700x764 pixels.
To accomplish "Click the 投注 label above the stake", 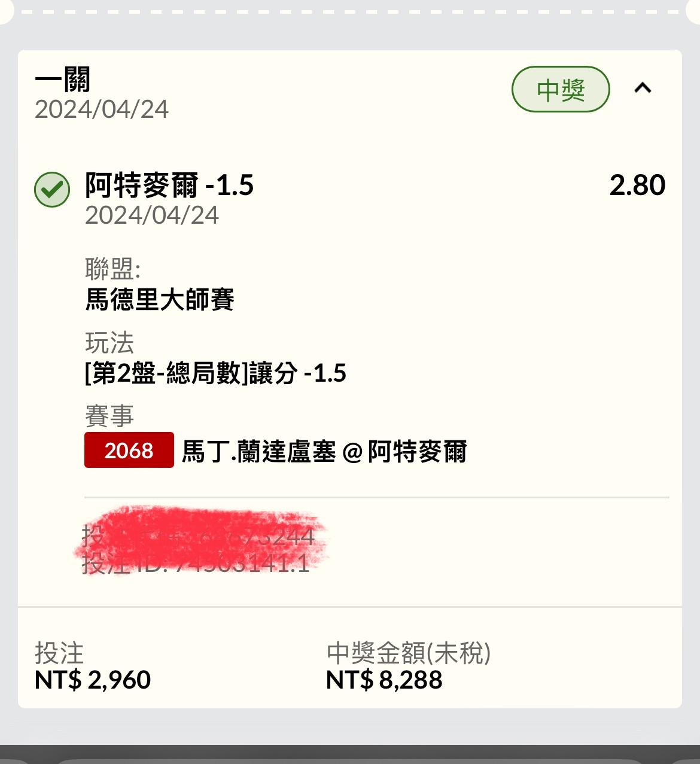I will click(x=59, y=653).
